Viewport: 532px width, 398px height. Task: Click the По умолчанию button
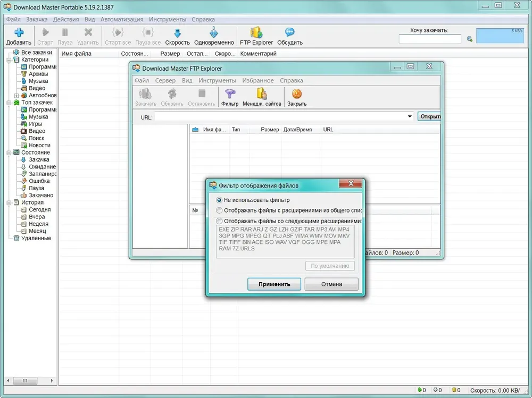point(330,266)
